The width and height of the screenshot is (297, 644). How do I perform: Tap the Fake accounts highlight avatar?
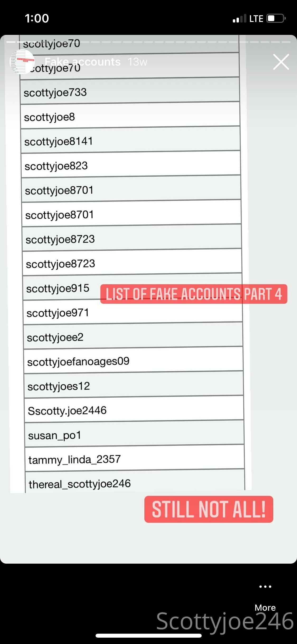[22, 62]
